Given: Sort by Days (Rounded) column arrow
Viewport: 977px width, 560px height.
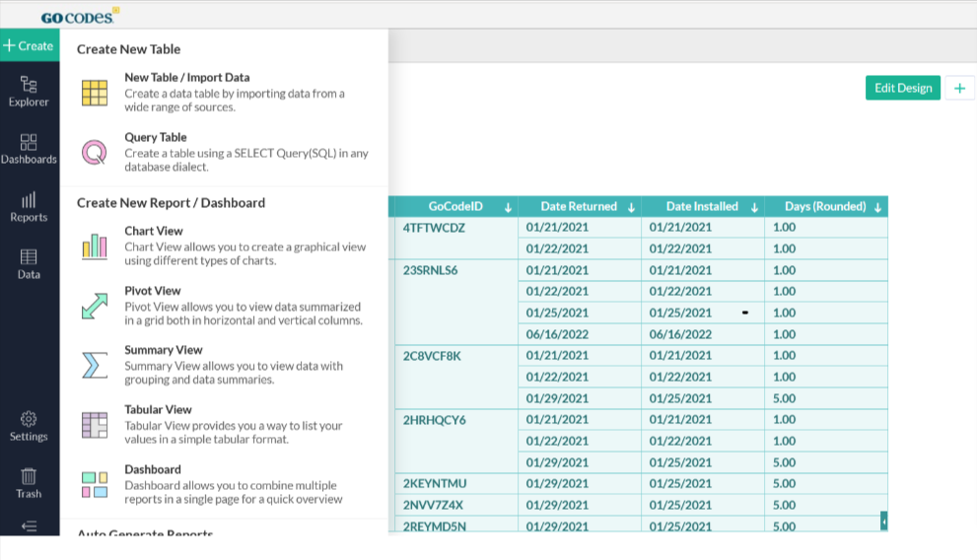Looking at the screenshot, I should (x=878, y=207).
